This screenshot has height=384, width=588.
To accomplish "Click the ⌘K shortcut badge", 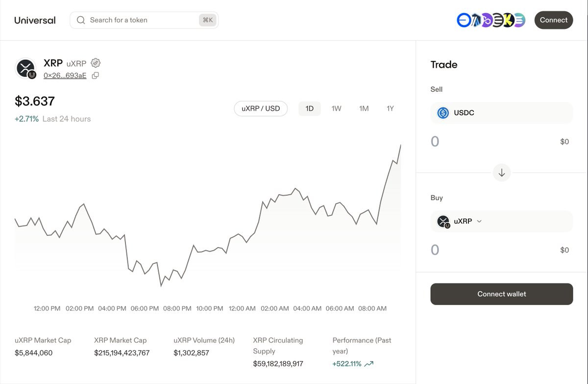I will pyautogui.click(x=208, y=20).
